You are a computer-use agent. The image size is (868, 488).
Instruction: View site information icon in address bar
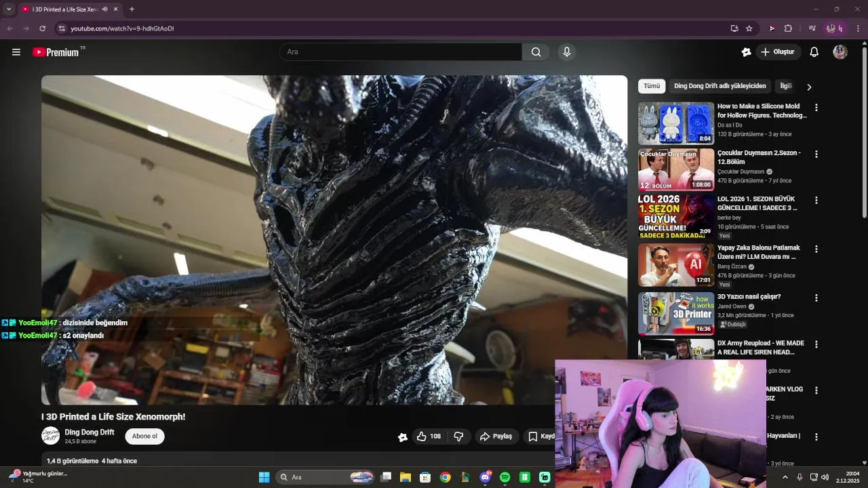tap(62, 28)
